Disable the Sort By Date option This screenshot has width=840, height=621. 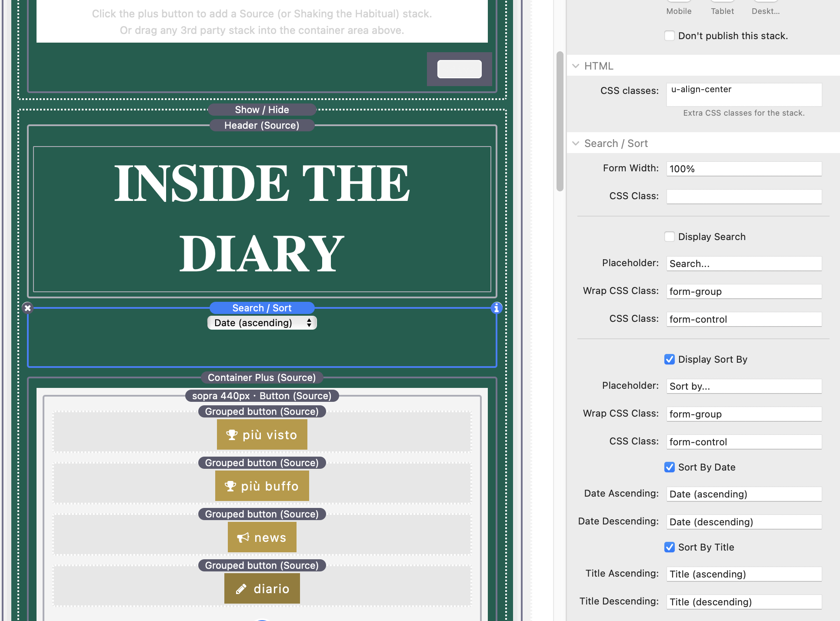670,467
